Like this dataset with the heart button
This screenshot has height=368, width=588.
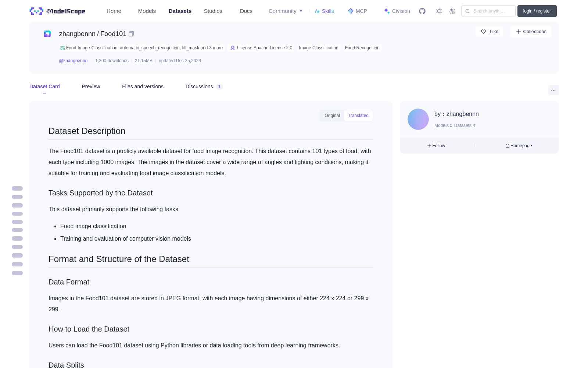click(489, 32)
